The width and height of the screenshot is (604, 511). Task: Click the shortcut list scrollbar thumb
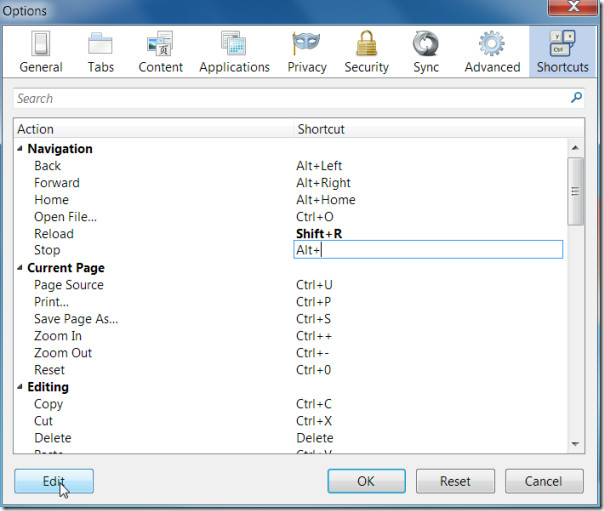(x=575, y=190)
